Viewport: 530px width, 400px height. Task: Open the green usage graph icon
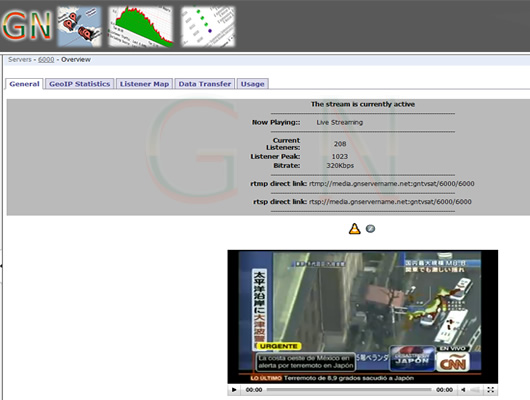pos(141,27)
